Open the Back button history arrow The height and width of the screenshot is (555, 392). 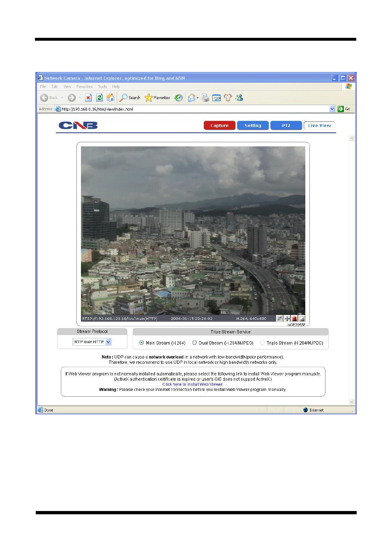pos(62,98)
